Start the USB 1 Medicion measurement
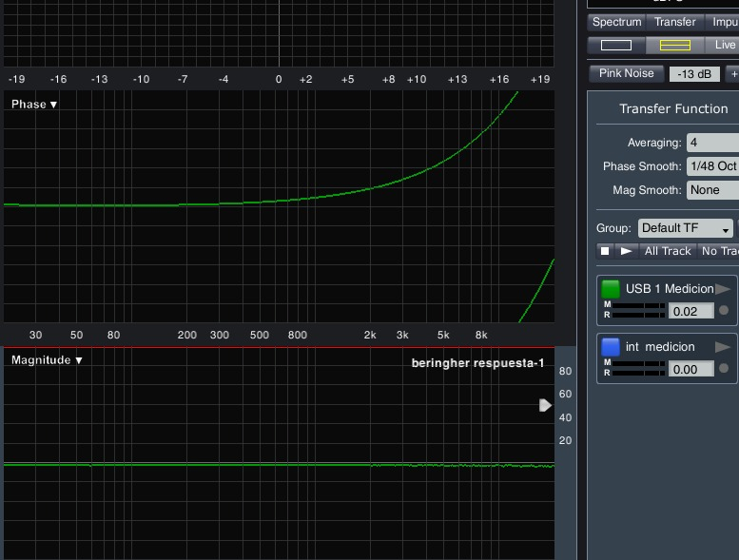Image resolution: width=739 pixels, height=560 pixels. click(723, 289)
